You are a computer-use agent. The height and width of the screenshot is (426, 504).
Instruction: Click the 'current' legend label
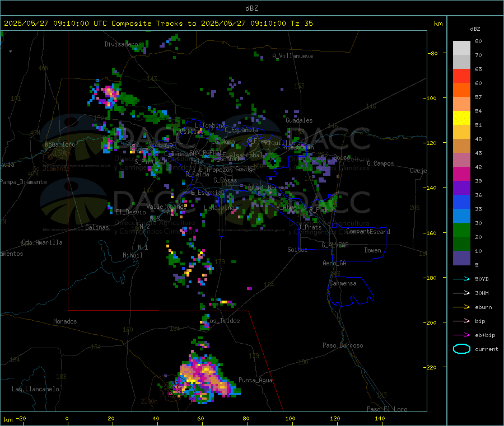point(487,349)
